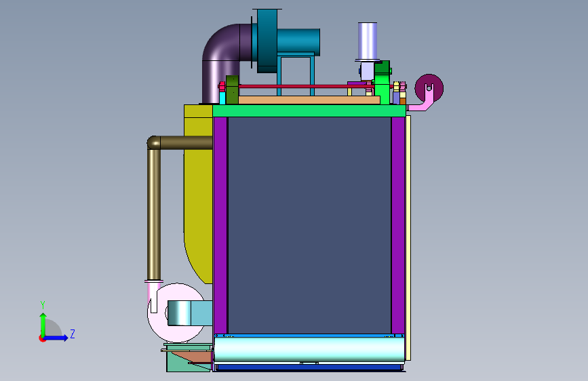Click the green Y axis arrow of triad
Viewport: 588px width, 381px height.
[x=43, y=324]
